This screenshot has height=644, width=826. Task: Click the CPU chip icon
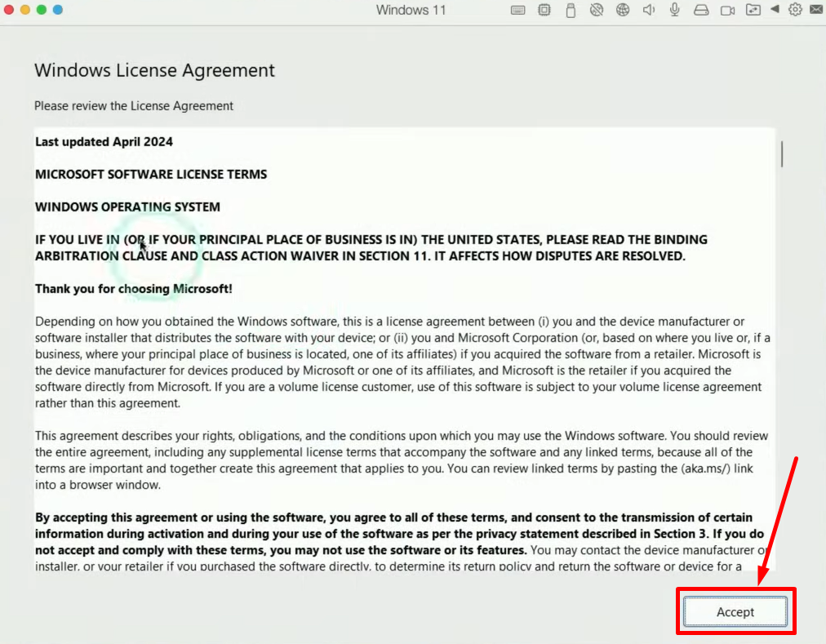544,10
